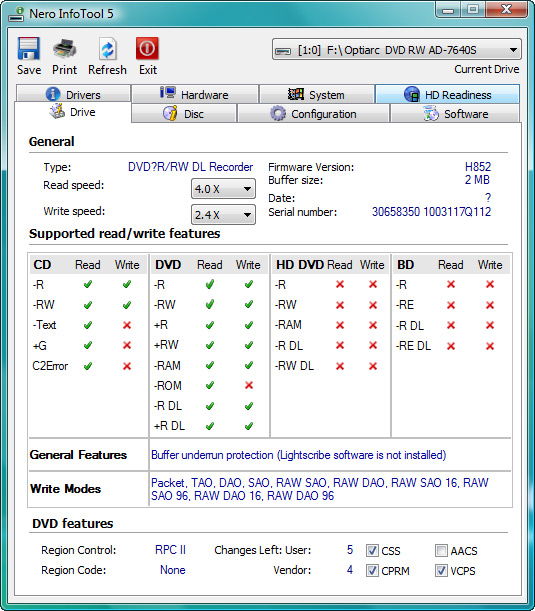Click the BD -R read red cross
The width and height of the screenshot is (535, 611).
(x=451, y=284)
